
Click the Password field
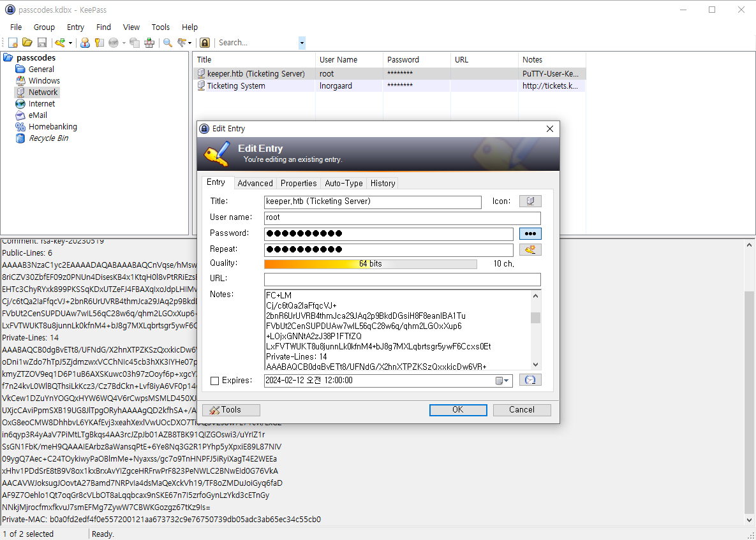tap(389, 233)
